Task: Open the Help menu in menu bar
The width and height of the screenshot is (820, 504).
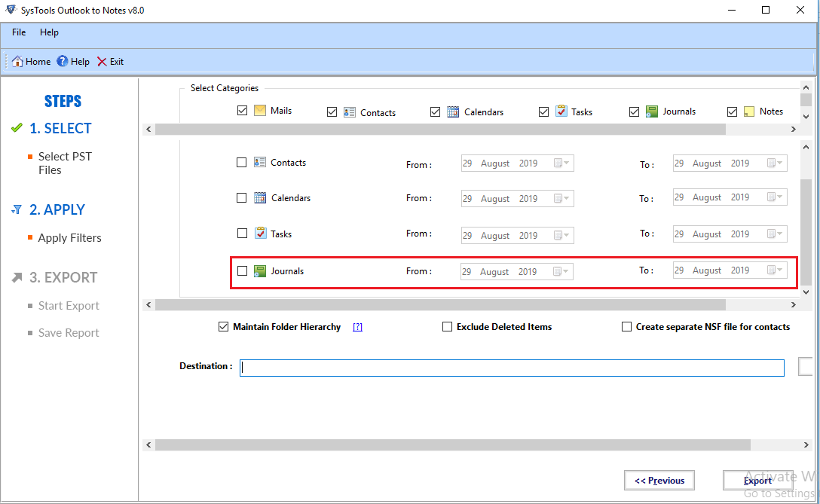Action: (49, 32)
